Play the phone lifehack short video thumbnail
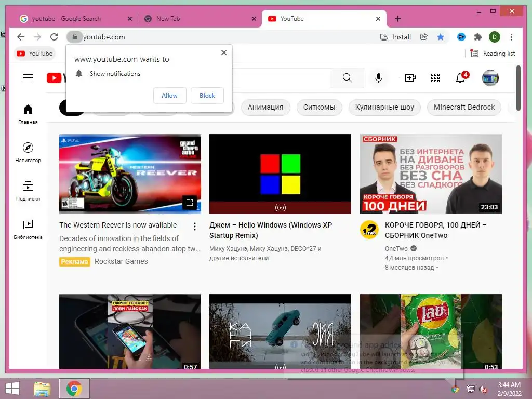 click(x=130, y=331)
